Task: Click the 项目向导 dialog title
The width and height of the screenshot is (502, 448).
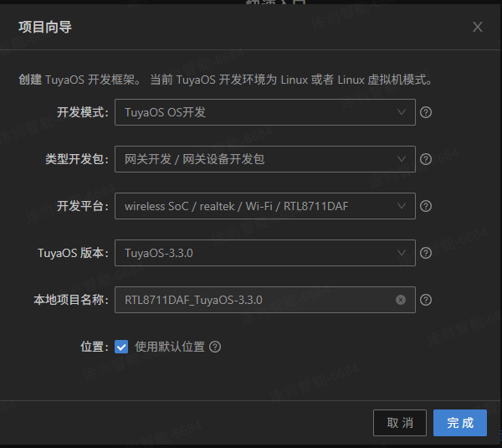Action: pyautogui.click(x=45, y=27)
